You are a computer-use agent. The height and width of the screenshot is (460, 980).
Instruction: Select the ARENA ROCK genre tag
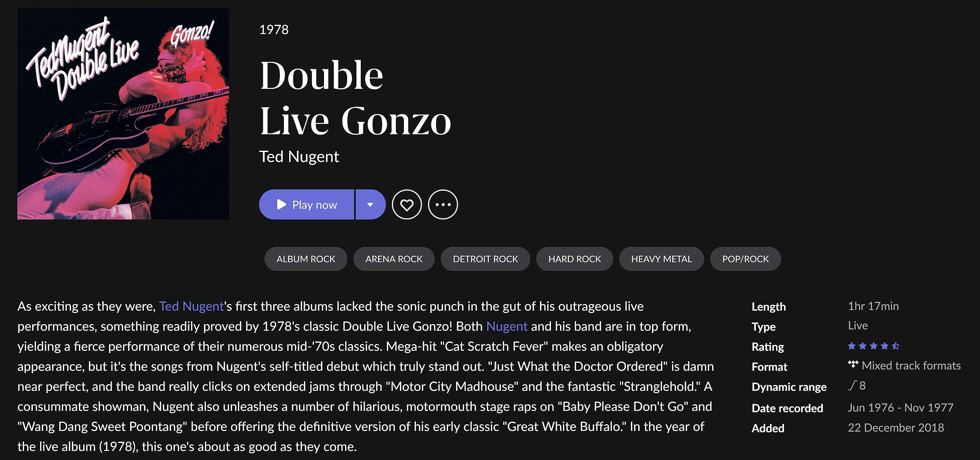[394, 259]
